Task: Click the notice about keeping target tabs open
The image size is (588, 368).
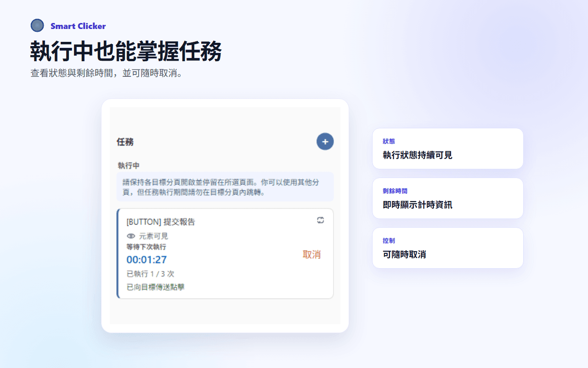Action: click(x=225, y=187)
